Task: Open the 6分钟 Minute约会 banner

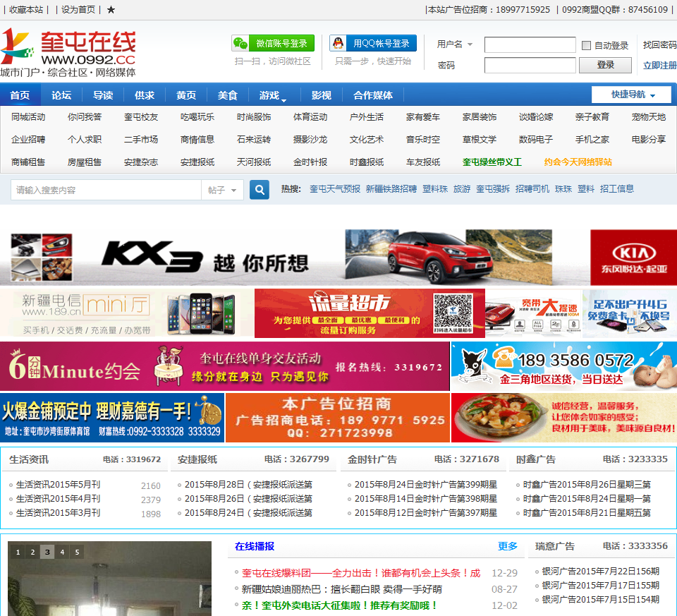Action: click(224, 366)
